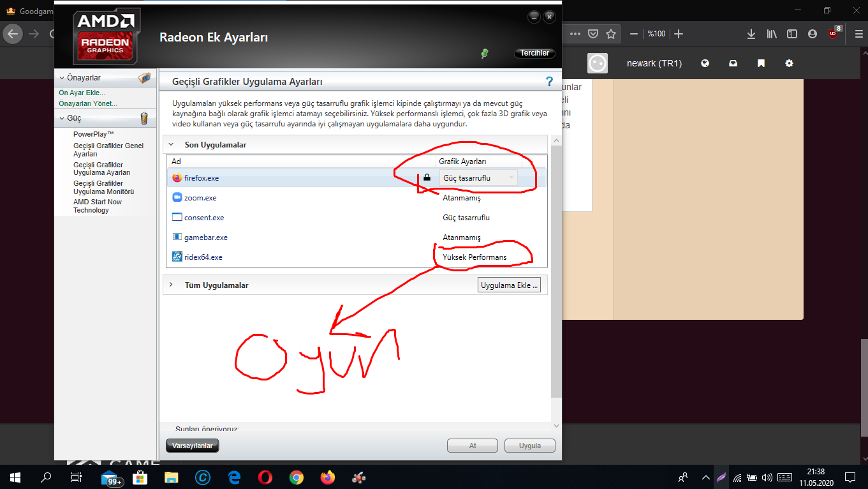
Task: Click Atanmamış value for gamebar.exe
Action: coord(462,237)
